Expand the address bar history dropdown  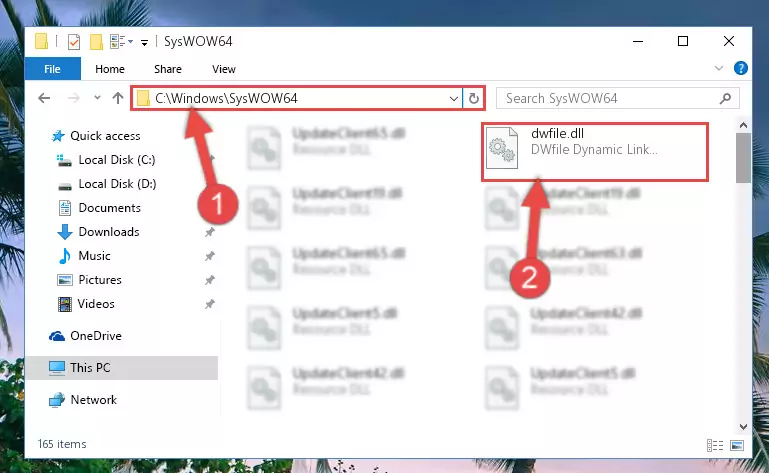point(454,99)
